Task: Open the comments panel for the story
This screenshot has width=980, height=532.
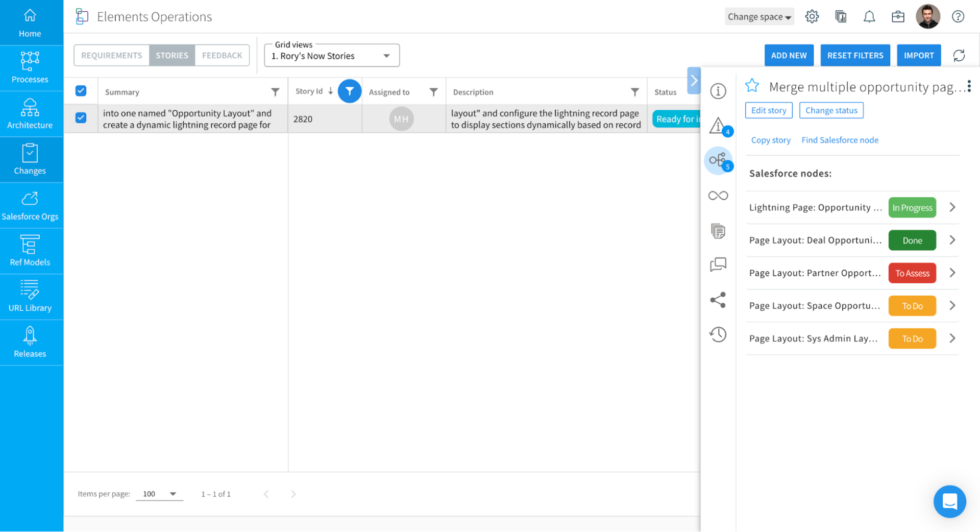Action: click(718, 264)
